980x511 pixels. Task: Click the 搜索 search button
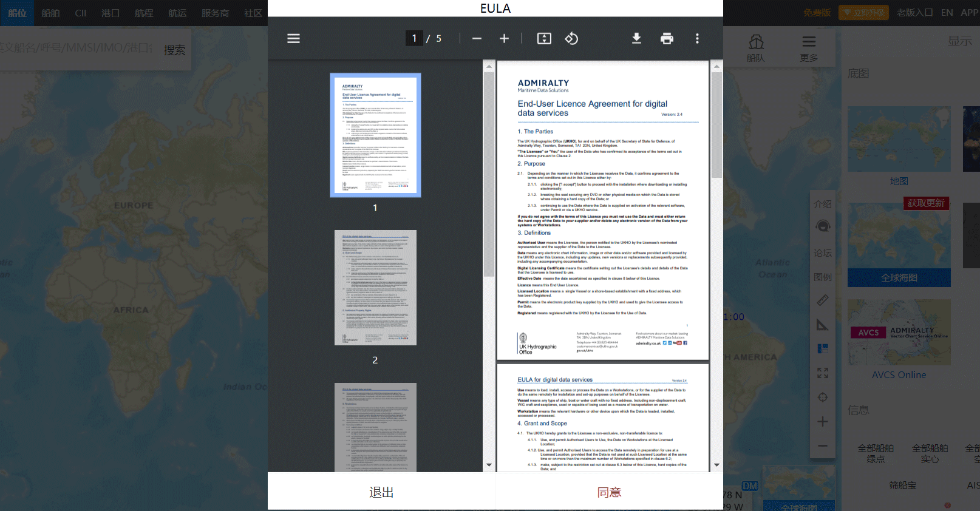pyautogui.click(x=174, y=50)
